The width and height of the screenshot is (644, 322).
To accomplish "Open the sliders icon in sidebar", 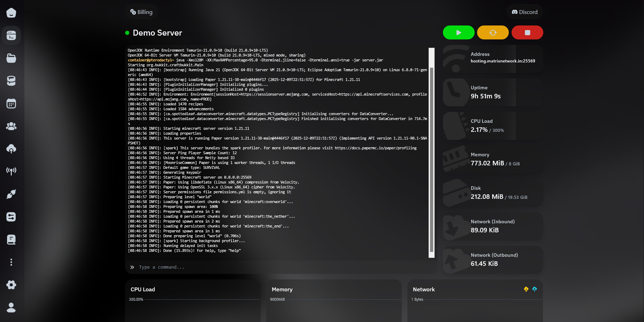I will coord(11,217).
